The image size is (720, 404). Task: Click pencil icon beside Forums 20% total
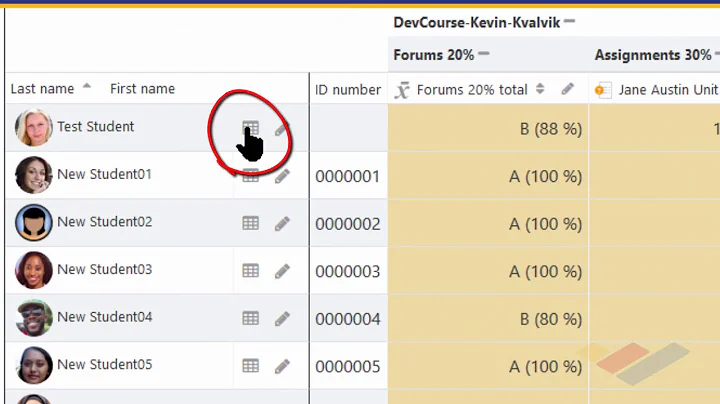tap(568, 89)
